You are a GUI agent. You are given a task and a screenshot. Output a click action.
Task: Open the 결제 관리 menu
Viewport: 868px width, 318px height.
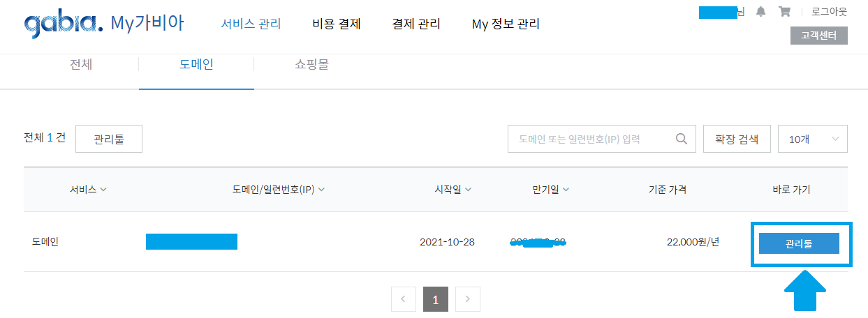point(416,24)
